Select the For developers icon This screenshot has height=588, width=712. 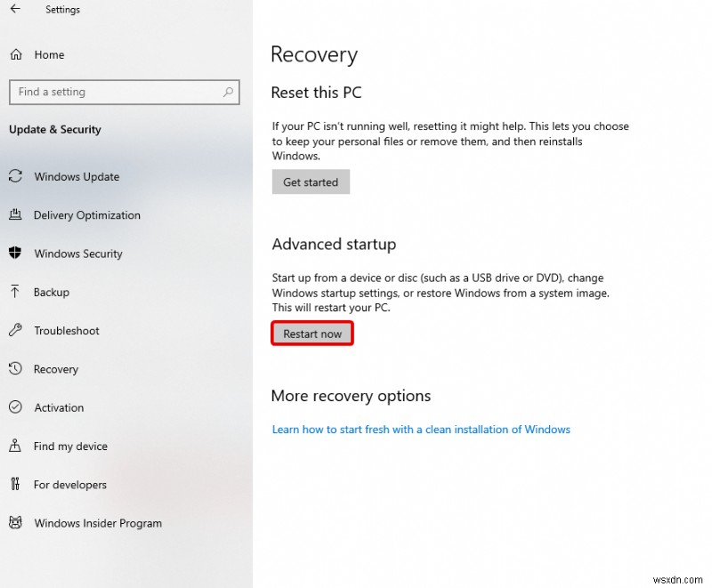[x=15, y=485]
